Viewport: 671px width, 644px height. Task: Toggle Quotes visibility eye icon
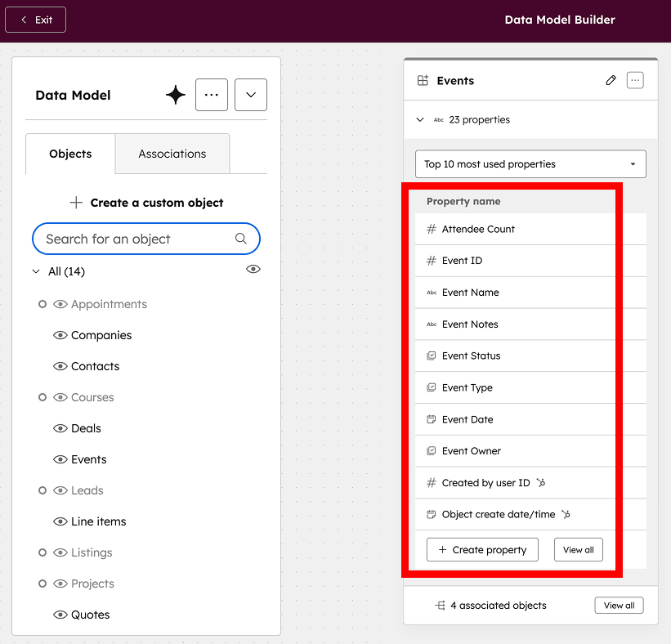coord(60,615)
